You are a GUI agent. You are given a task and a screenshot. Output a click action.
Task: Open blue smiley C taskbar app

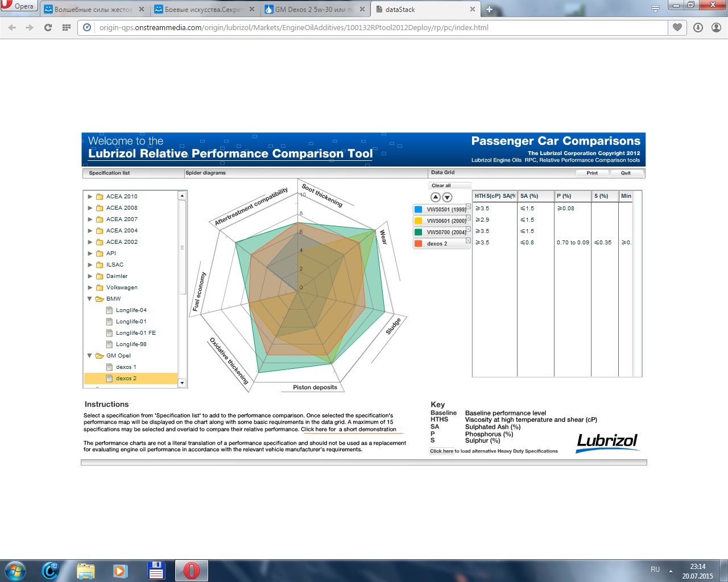tap(51, 571)
